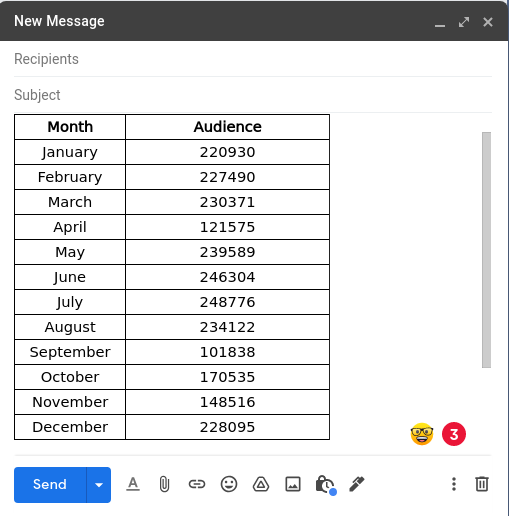The height and width of the screenshot is (516, 509).
Task: Click the red badge showing 3
Action: click(x=454, y=434)
